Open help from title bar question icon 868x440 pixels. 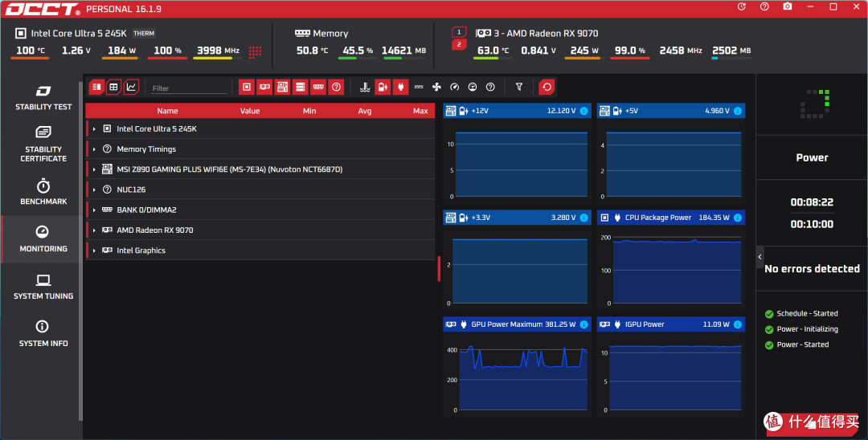pyautogui.click(x=764, y=6)
